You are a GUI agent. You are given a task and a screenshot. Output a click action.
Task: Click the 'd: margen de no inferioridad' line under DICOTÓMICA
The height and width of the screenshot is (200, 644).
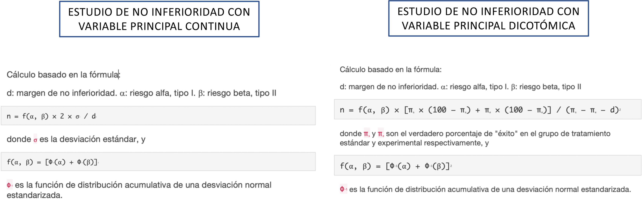point(460,87)
